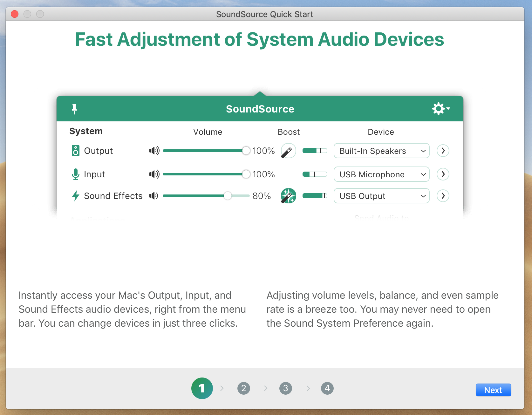Viewport: 532px width, 415px height.
Task: Click the 'Fast Adjustment of System Audio Devices' heading
Action: click(259, 39)
